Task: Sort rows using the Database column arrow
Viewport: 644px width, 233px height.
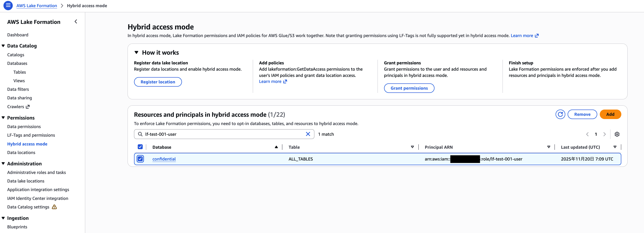Action: 276,147
